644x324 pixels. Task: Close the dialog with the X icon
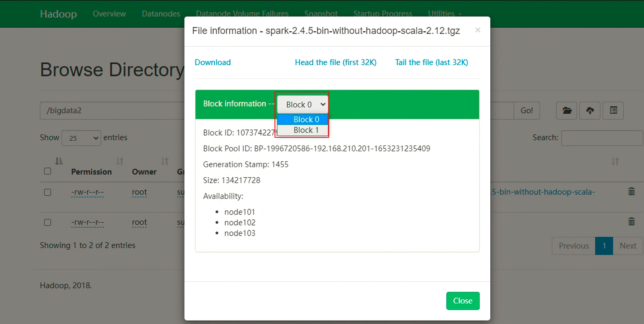(x=478, y=30)
